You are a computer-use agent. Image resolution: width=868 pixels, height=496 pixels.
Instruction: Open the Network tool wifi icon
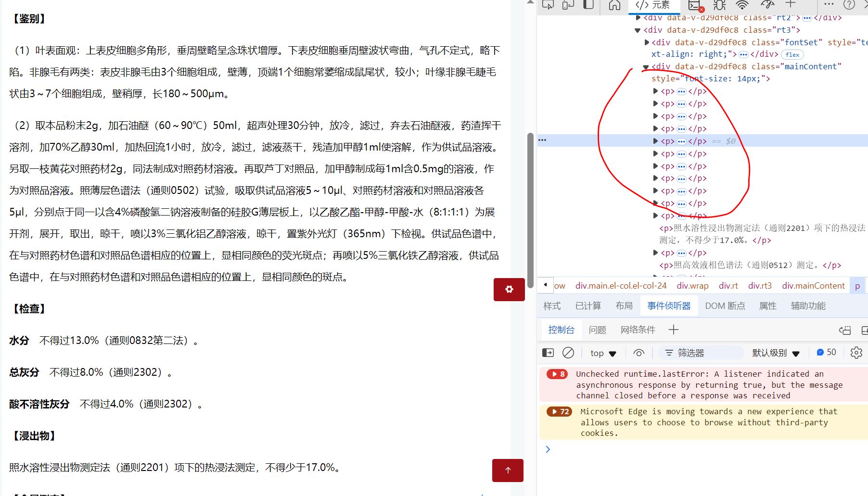click(742, 5)
